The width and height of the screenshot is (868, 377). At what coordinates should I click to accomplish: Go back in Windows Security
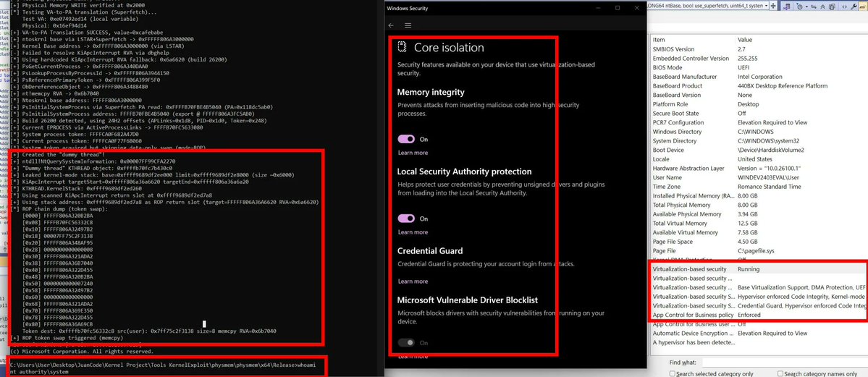pos(391,25)
